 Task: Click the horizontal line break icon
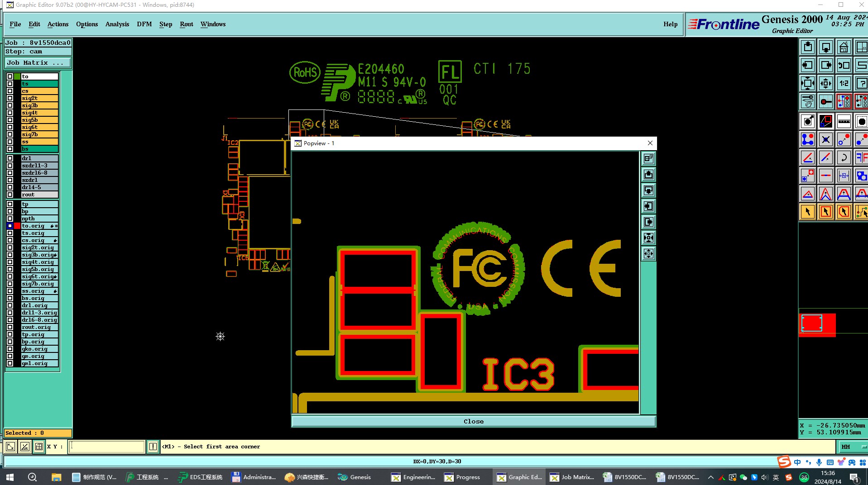point(826,176)
